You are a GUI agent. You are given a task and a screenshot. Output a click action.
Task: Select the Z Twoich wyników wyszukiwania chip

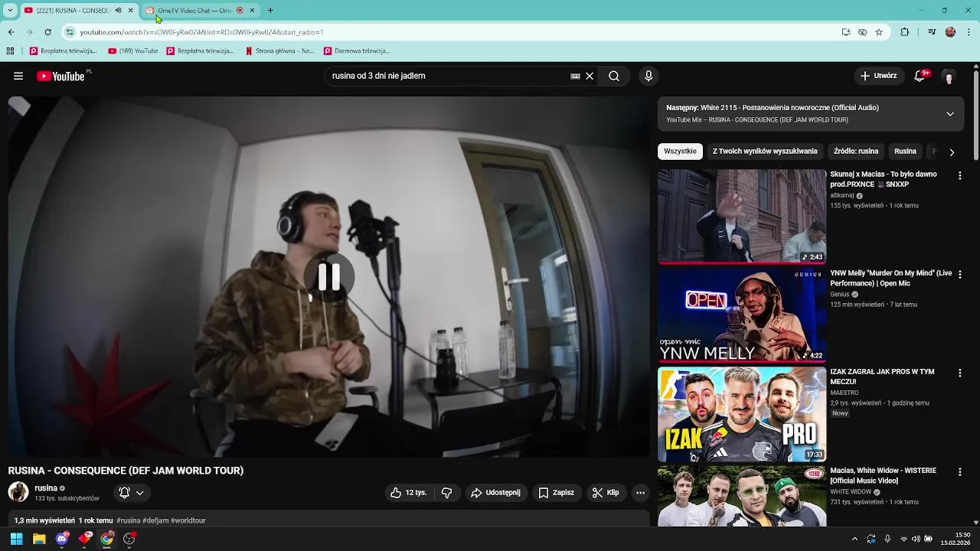click(765, 152)
